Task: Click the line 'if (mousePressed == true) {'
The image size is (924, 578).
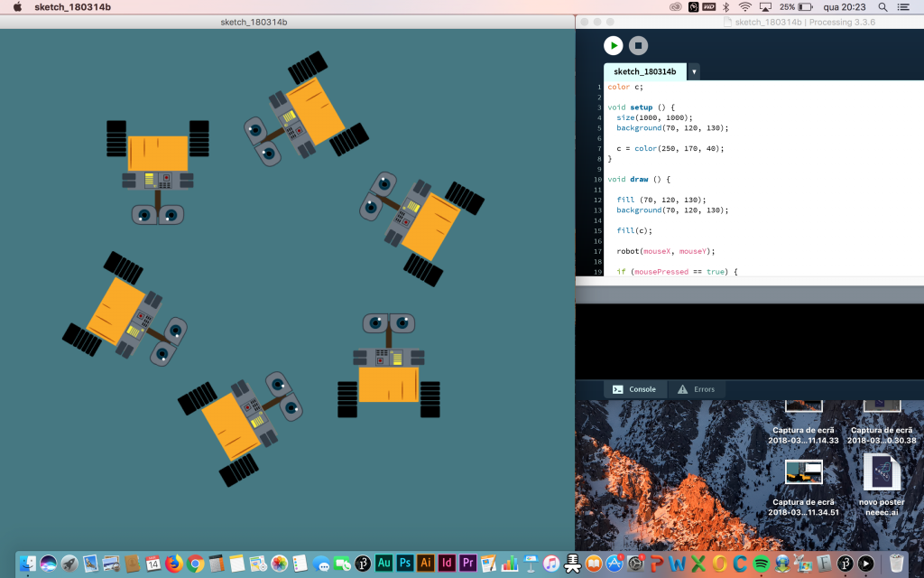Action: point(677,272)
